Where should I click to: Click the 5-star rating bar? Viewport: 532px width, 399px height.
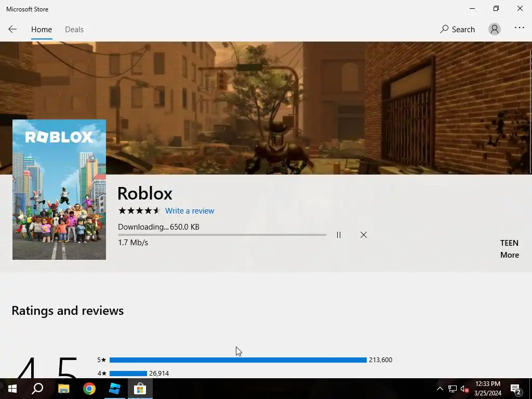tap(238, 360)
